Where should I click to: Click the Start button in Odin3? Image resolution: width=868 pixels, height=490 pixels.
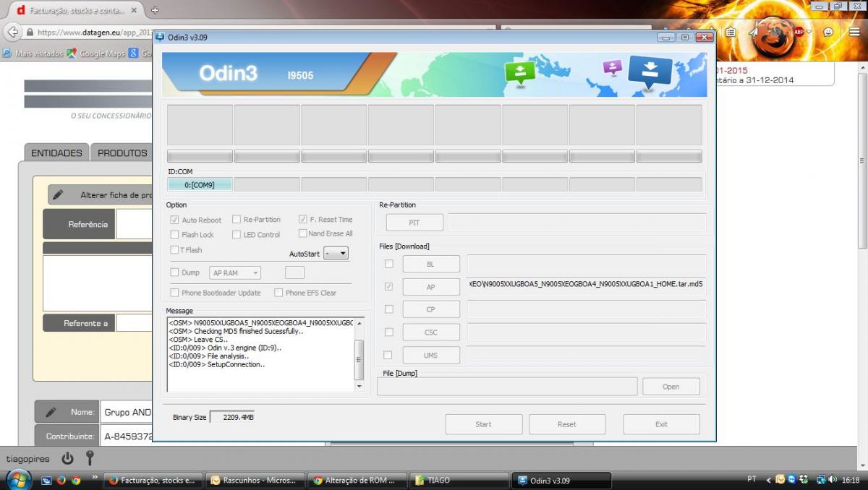[x=483, y=424]
